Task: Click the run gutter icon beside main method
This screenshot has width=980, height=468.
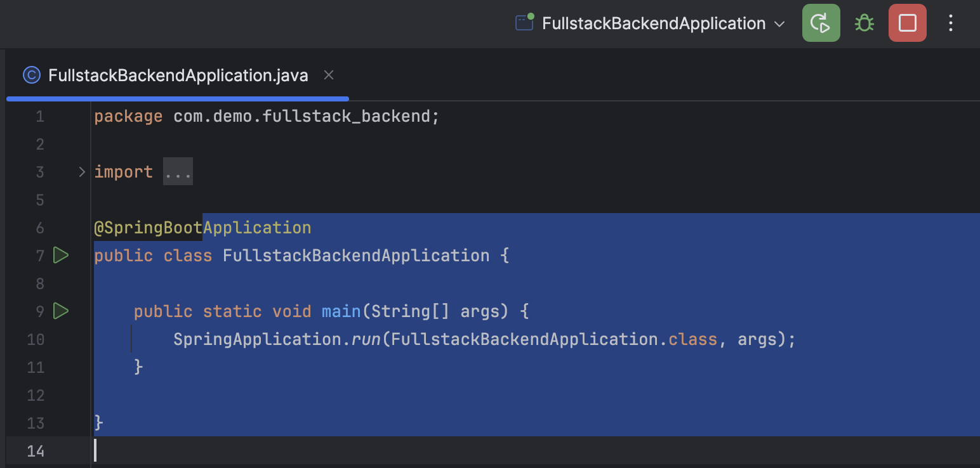Action: [x=60, y=311]
